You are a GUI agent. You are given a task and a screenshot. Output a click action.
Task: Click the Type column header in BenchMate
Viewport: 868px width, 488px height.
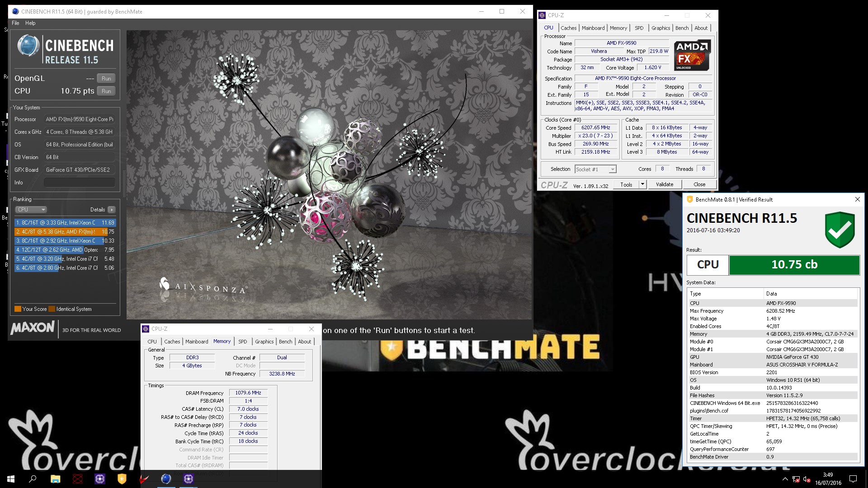tap(726, 294)
